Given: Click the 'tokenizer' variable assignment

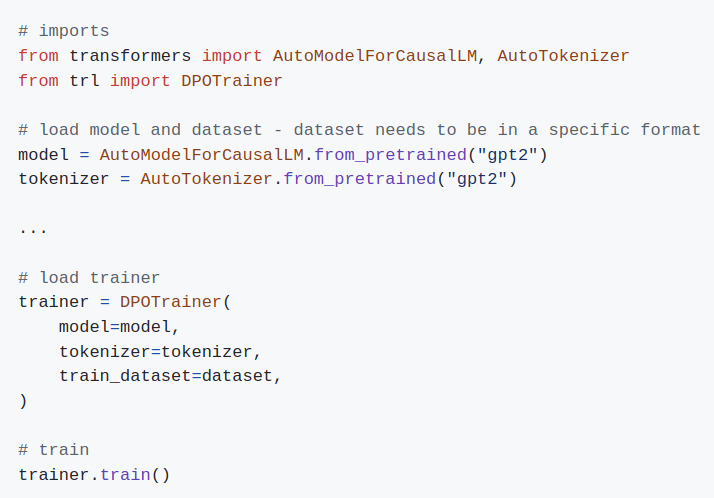Looking at the screenshot, I should (x=64, y=179).
